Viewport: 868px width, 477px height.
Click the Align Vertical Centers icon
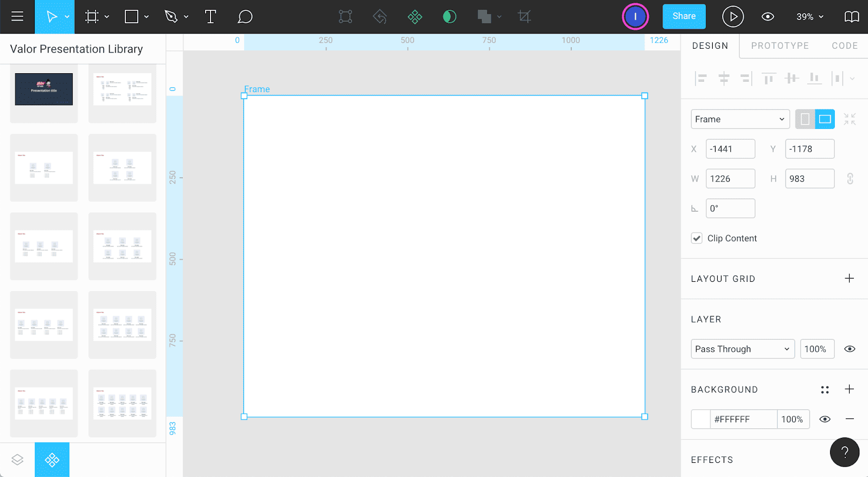pos(792,79)
